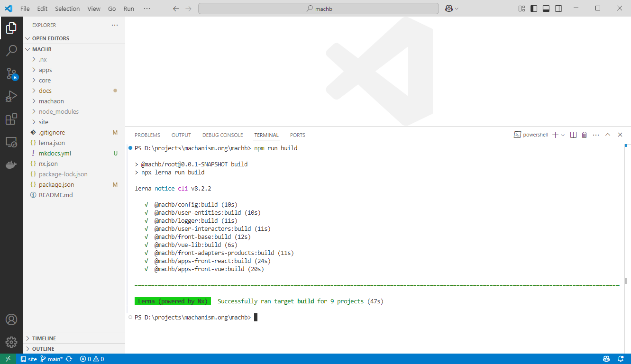The height and width of the screenshot is (364, 631).
Task: Toggle primary side bar visibility
Action: point(534,9)
